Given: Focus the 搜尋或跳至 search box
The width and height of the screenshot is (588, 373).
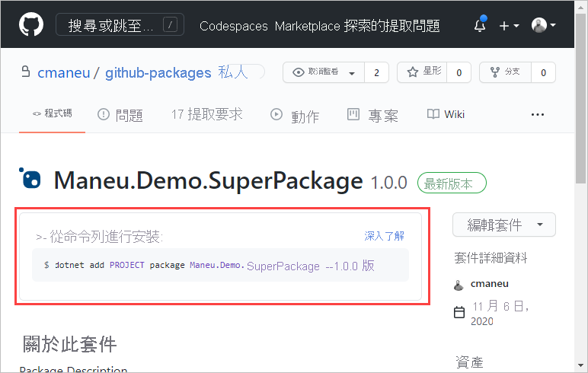Looking at the screenshot, I should [x=120, y=25].
